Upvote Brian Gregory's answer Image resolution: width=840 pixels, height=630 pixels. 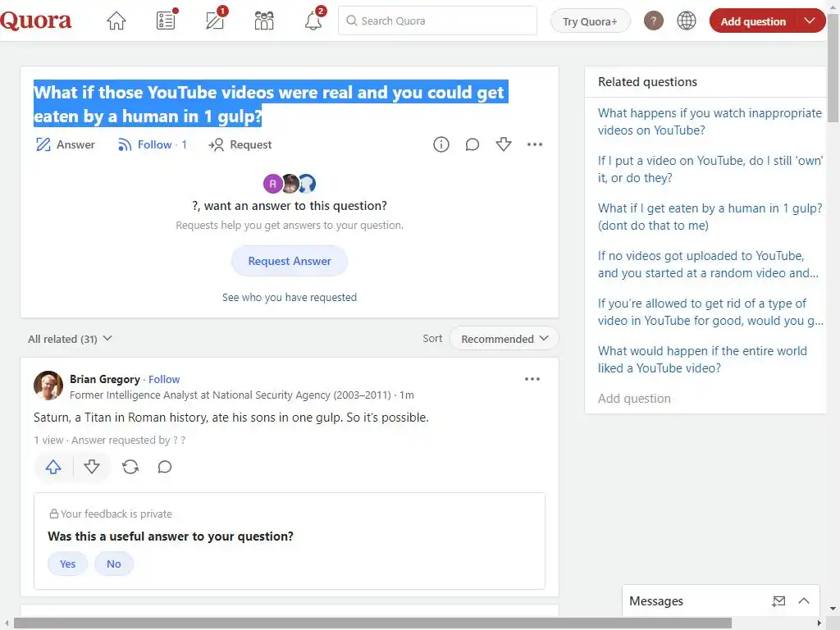click(53, 467)
